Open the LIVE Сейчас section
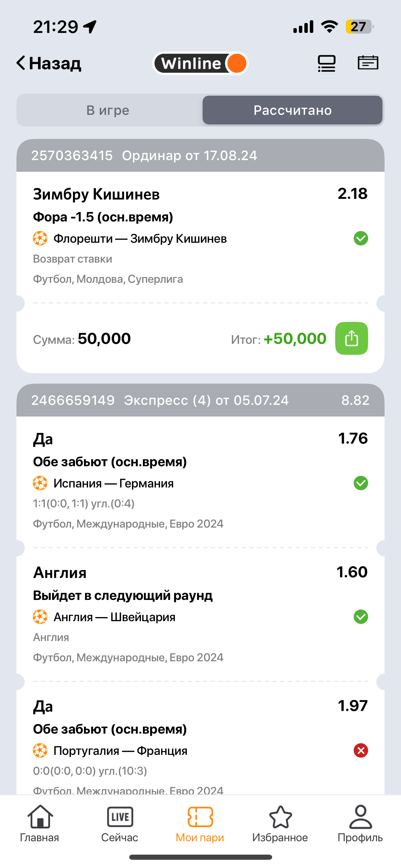 [120, 823]
